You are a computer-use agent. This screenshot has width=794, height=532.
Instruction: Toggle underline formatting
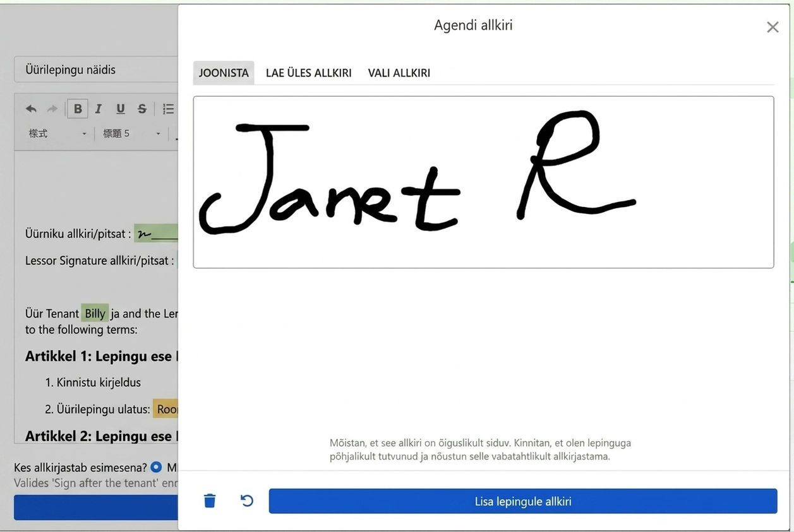pyautogui.click(x=120, y=109)
